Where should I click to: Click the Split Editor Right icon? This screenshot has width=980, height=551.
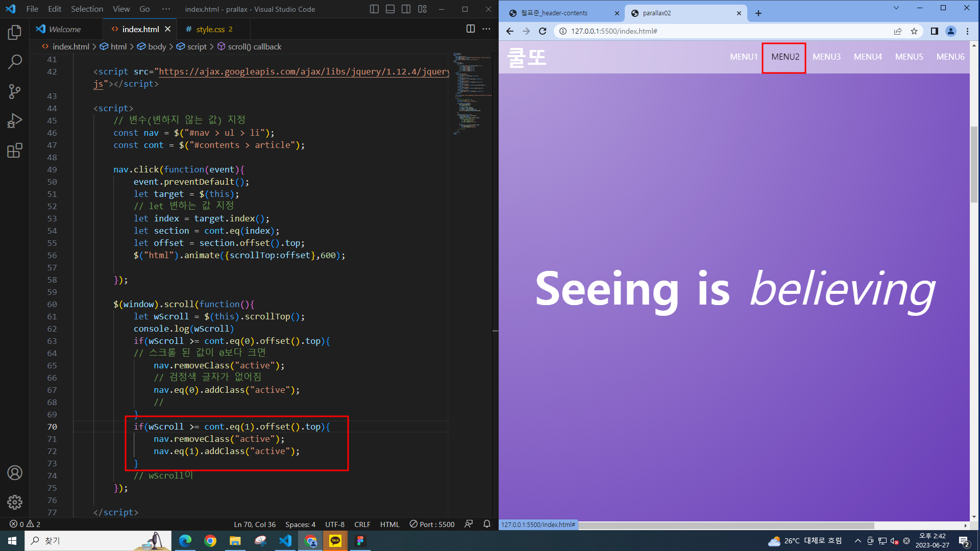pos(471,29)
